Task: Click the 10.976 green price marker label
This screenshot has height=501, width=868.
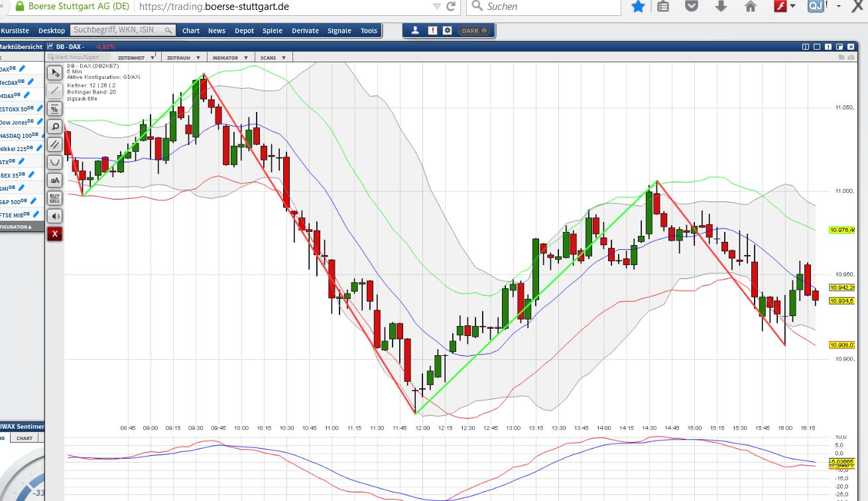Action: 842,230
